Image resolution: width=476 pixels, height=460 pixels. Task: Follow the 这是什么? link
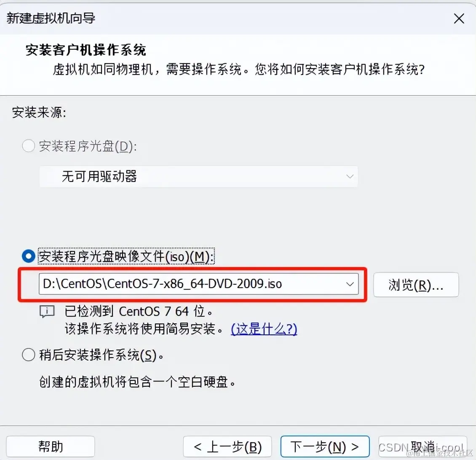[264, 329]
